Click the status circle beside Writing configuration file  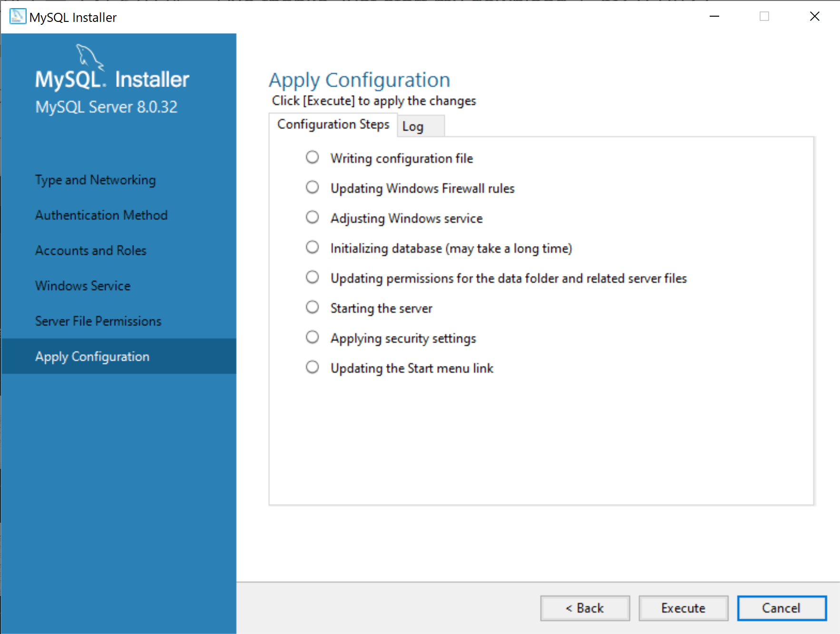pos(312,157)
